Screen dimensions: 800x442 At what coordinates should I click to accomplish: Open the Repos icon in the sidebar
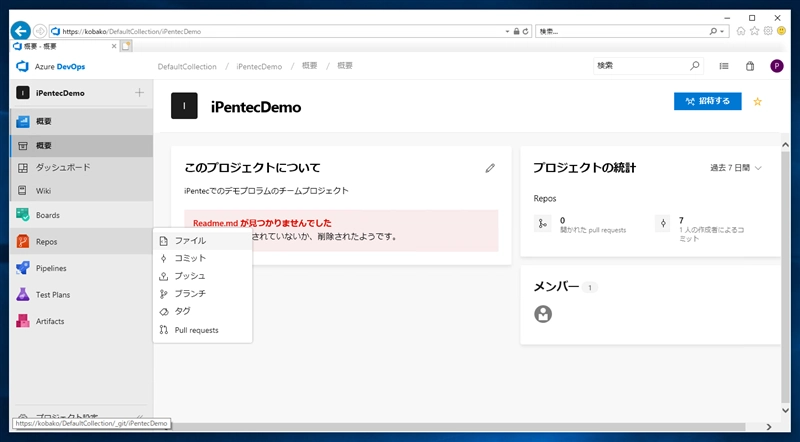[22, 241]
